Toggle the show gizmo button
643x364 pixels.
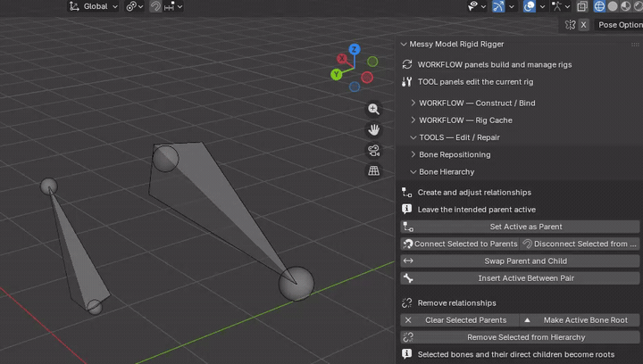[498, 6]
